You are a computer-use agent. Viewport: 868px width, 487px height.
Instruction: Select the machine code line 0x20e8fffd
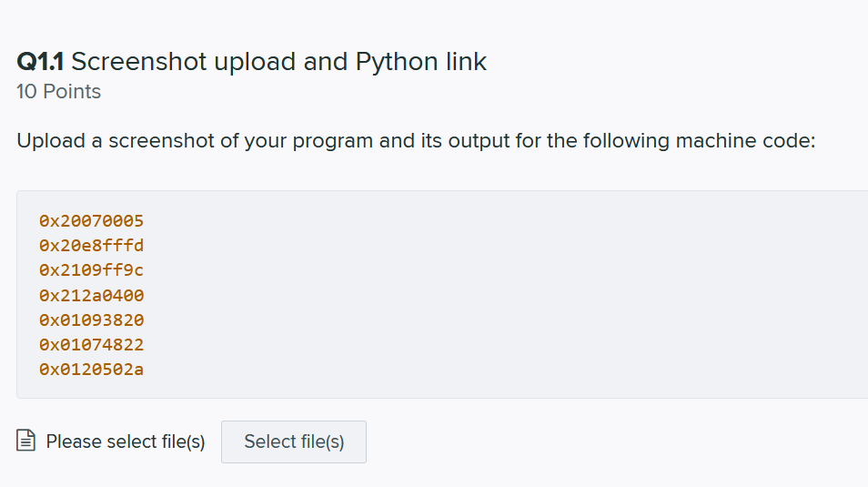(91, 245)
